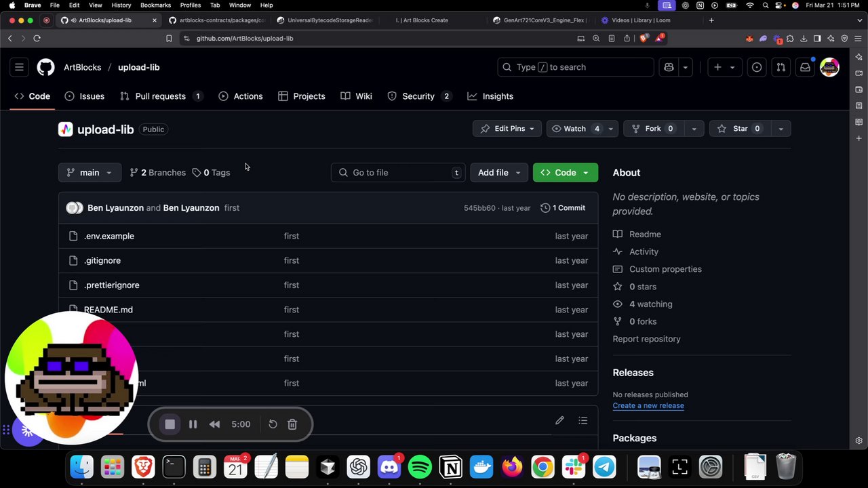
Task: Open the notifications inbox icon
Action: pos(805,67)
